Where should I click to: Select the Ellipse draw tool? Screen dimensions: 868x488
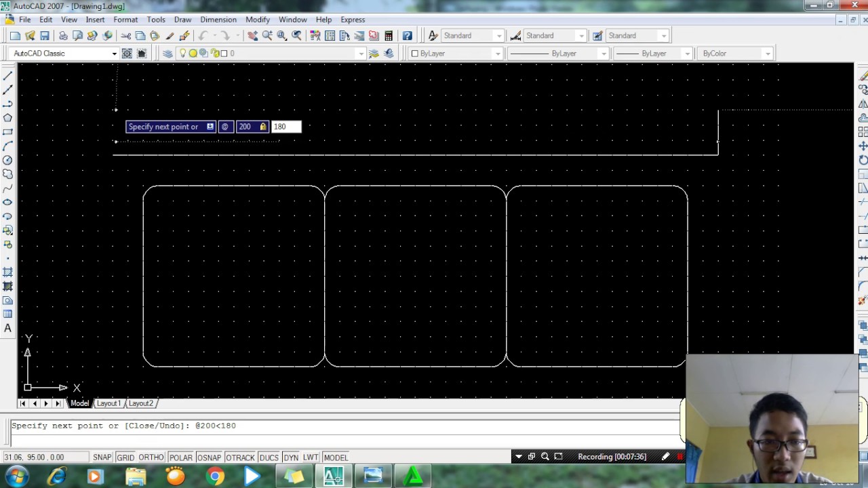(8, 202)
